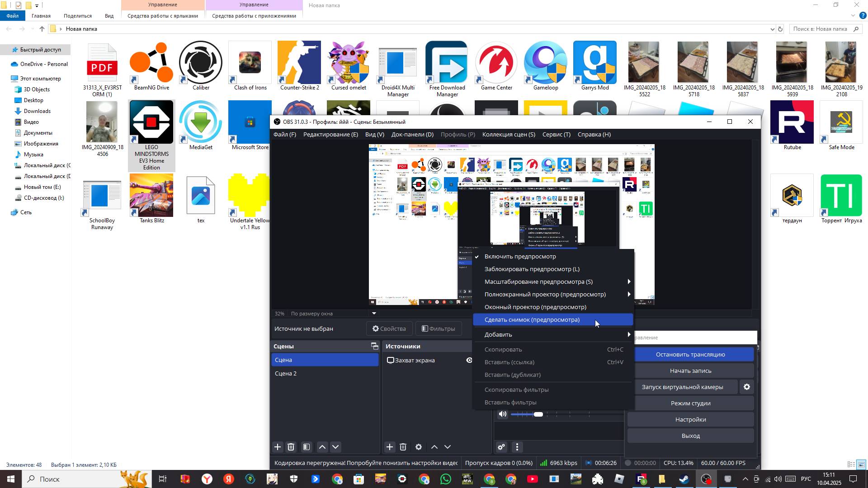
Task: Open source properties gear in Sources panel
Action: [x=419, y=447]
